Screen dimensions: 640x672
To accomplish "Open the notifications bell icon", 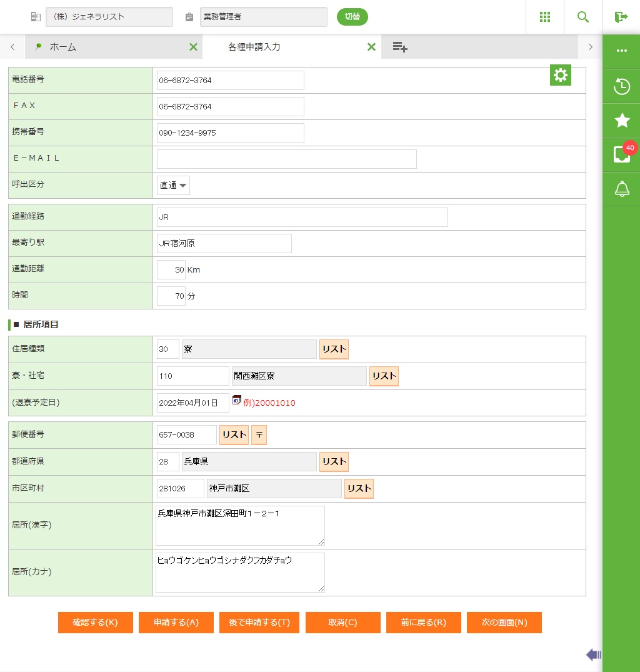I will [x=621, y=189].
